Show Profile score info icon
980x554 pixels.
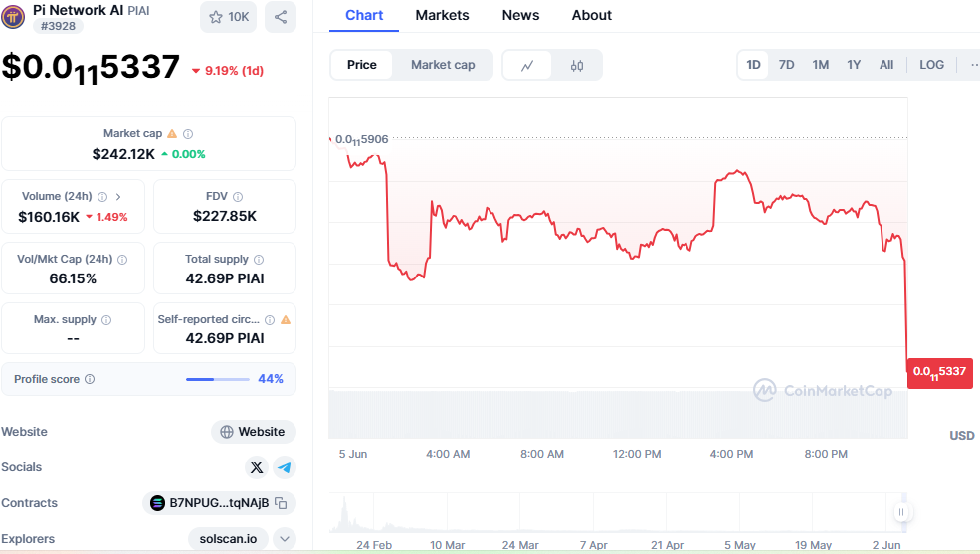coord(90,379)
